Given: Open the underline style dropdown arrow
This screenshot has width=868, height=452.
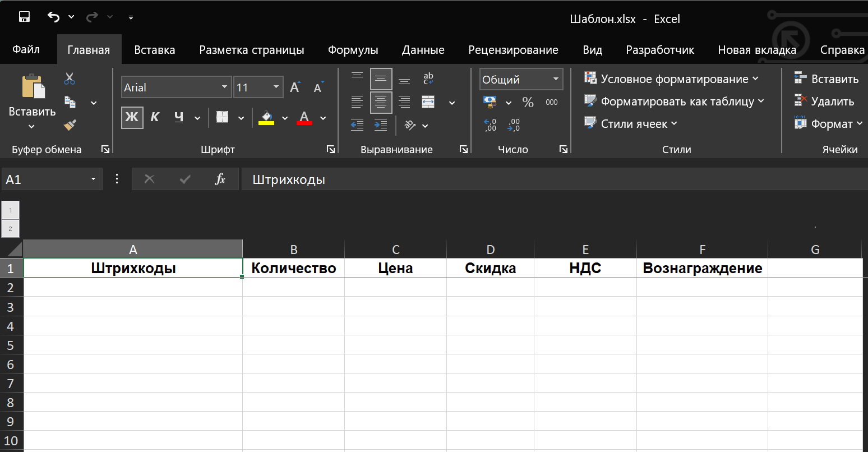Looking at the screenshot, I should coord(197,118).
